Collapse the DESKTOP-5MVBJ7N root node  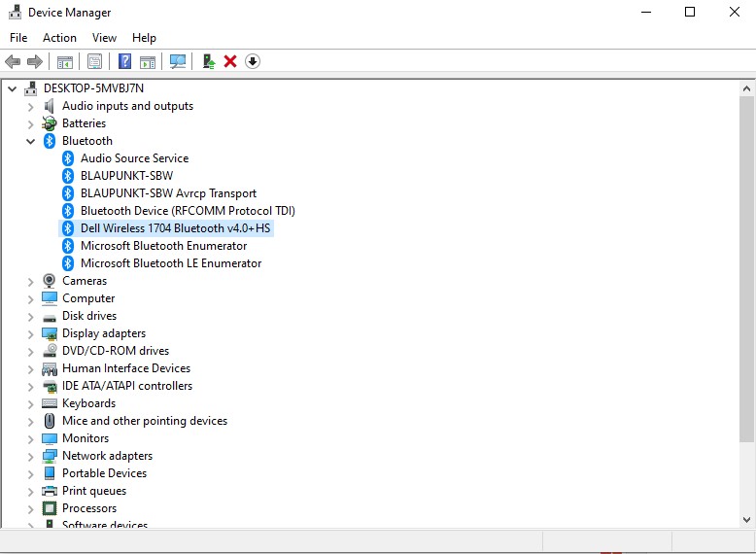pyautogui.click(x=12, y=88)
